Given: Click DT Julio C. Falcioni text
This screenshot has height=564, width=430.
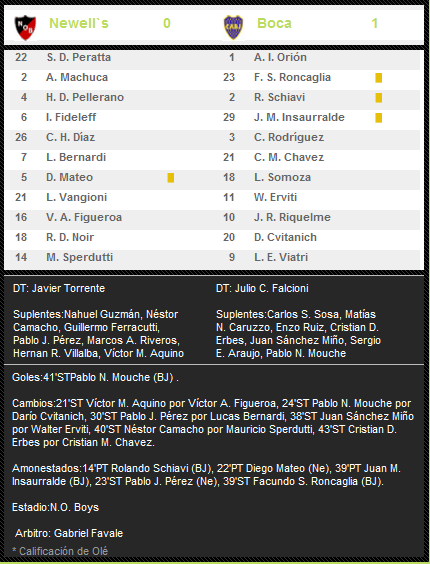Looking at the screenshot, I should [262, 288].
